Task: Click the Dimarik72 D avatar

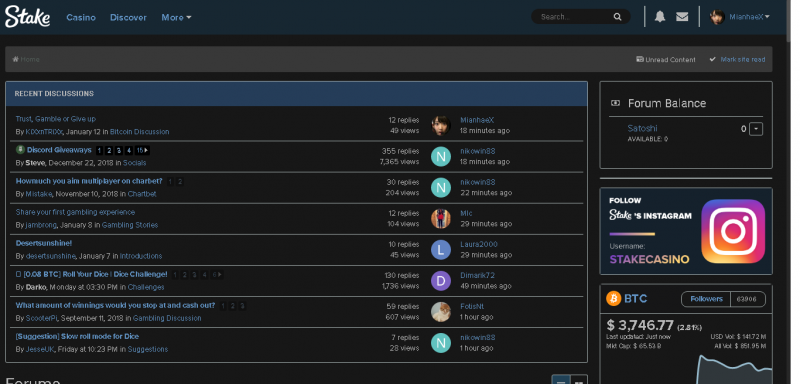Action: (x=441, y=281)
